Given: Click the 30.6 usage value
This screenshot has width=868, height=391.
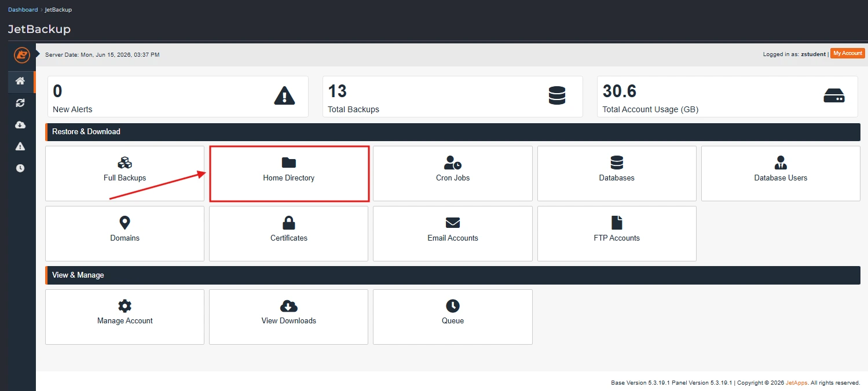Looking at the screenshot, I should coord(619,91).
